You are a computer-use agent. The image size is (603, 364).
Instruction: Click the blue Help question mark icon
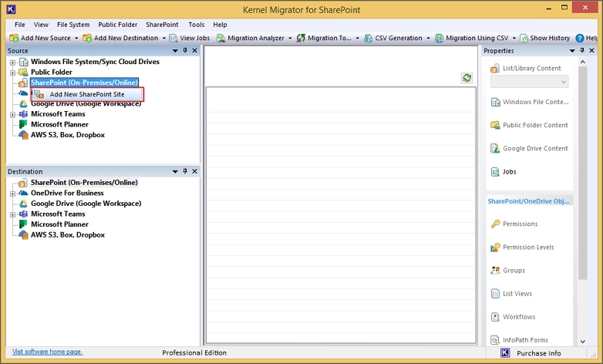580,38
